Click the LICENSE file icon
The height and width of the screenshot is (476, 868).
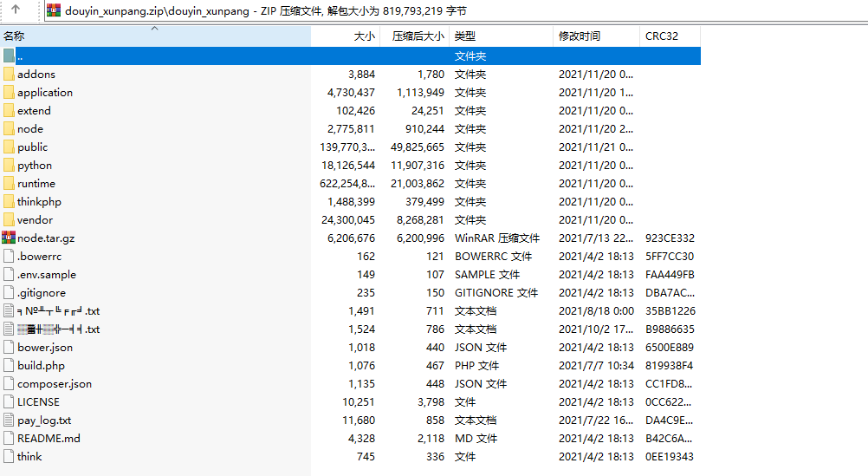(x=9, y=401)
